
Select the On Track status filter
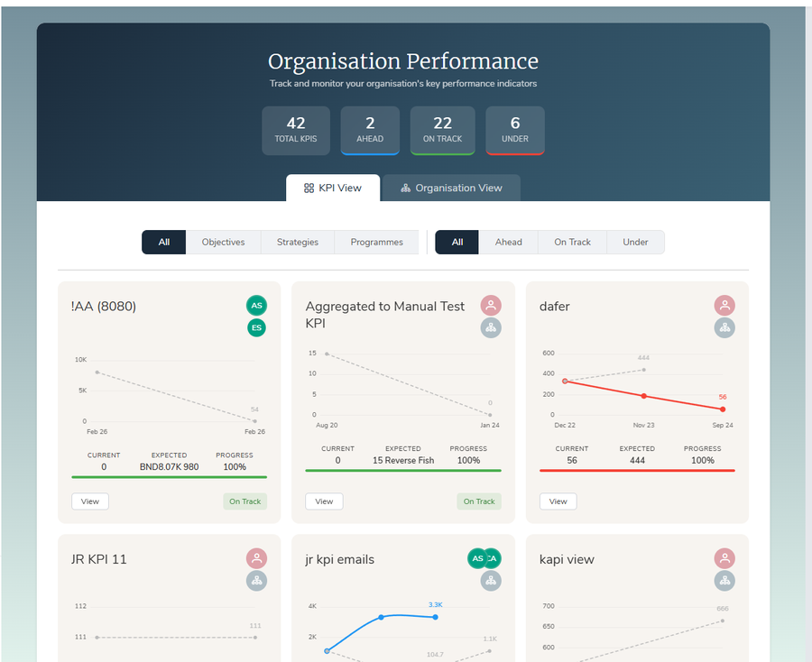(572, 242)
